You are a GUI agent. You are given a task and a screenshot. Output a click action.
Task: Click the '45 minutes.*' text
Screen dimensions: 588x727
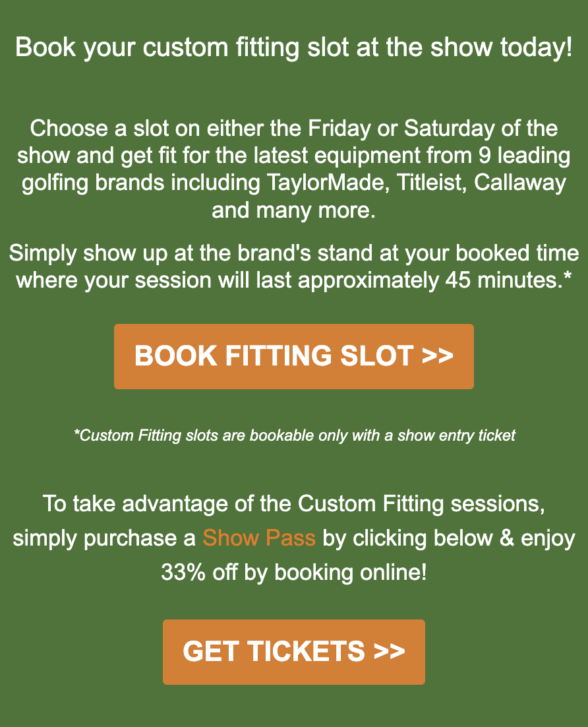[508, 280]
